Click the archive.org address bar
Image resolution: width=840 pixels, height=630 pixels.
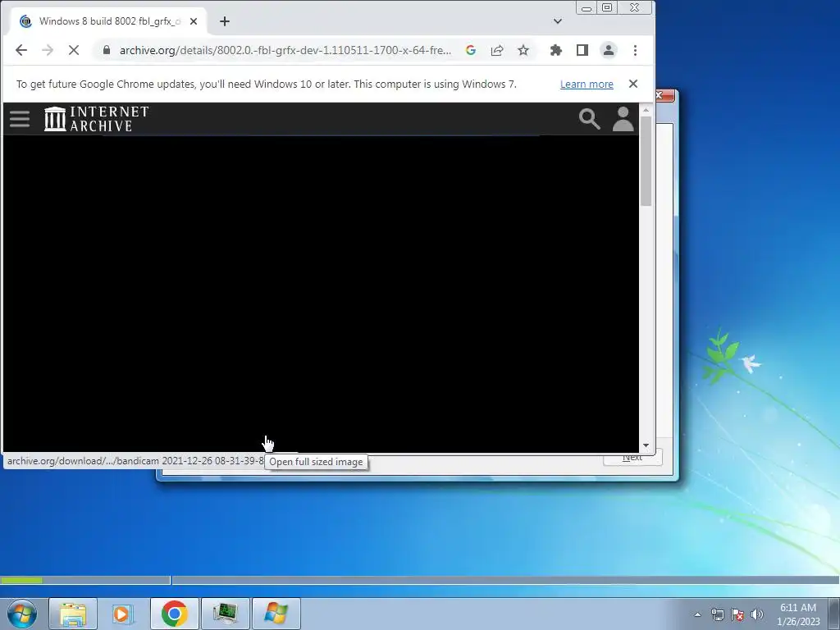pos(285,50)
